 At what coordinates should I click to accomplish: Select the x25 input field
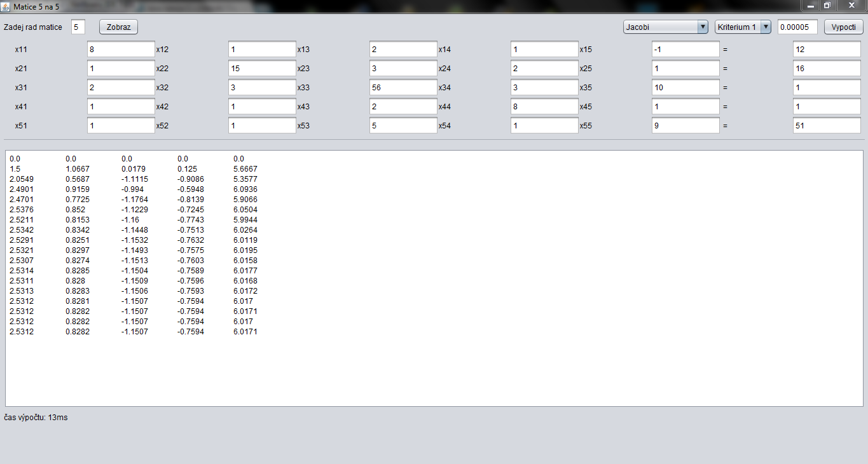(x=685, y=69)
